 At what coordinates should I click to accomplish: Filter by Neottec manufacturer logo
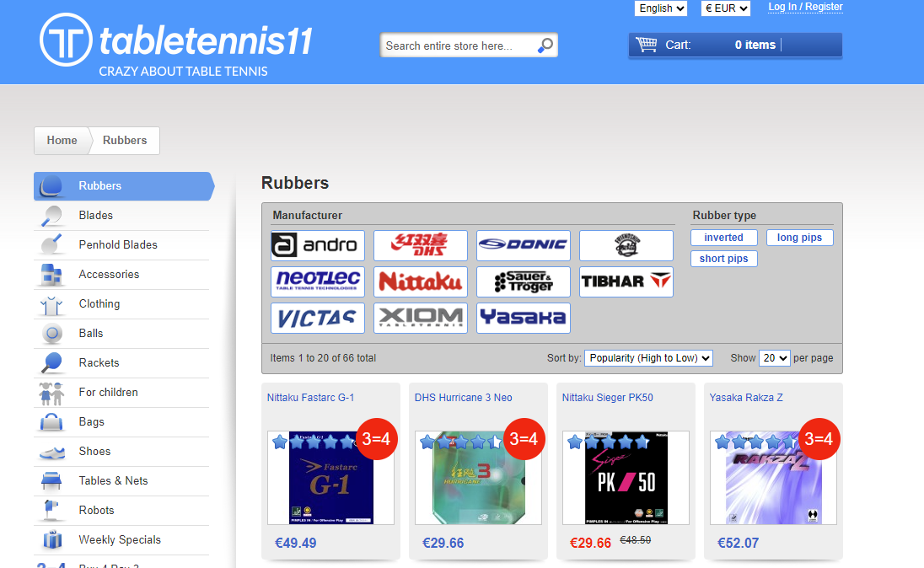coord(318,281)
